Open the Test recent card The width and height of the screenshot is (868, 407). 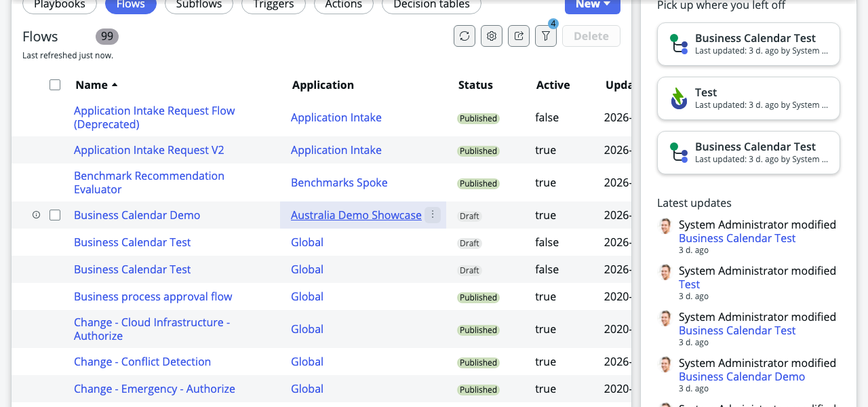point(749,98)
